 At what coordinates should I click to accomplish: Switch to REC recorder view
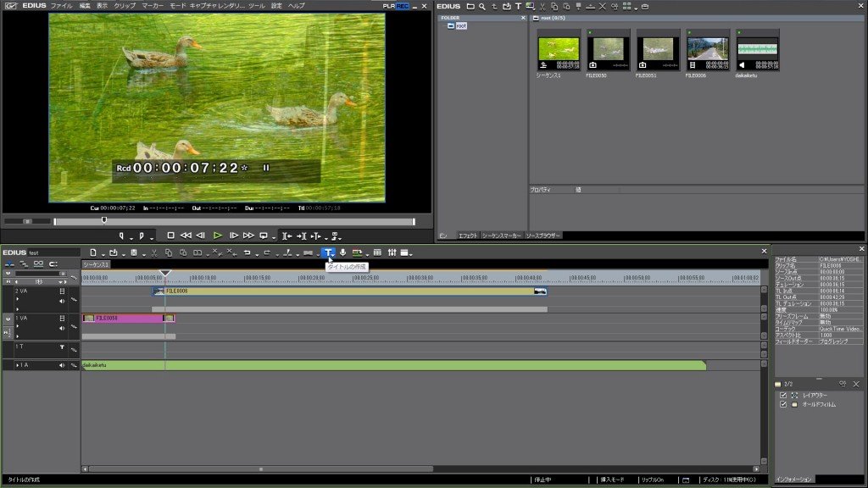click(403, 6)
